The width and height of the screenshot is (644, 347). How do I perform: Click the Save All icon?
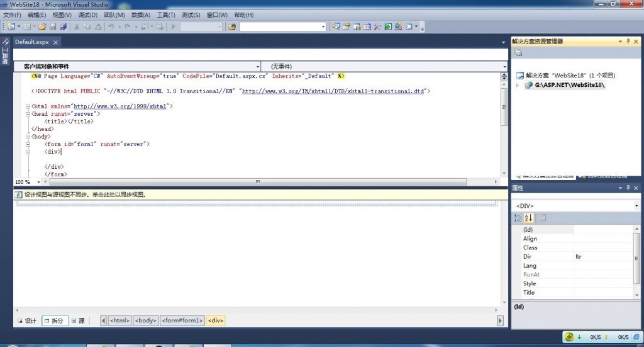pos(63,26)
